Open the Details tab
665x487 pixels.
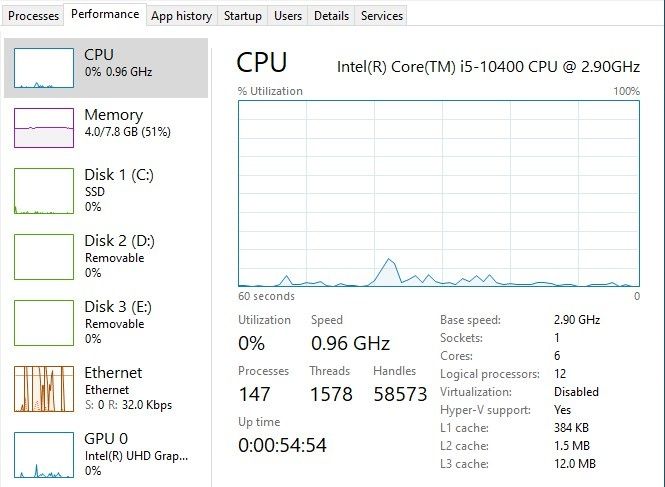pyautogui.click(x=331, y=16)
